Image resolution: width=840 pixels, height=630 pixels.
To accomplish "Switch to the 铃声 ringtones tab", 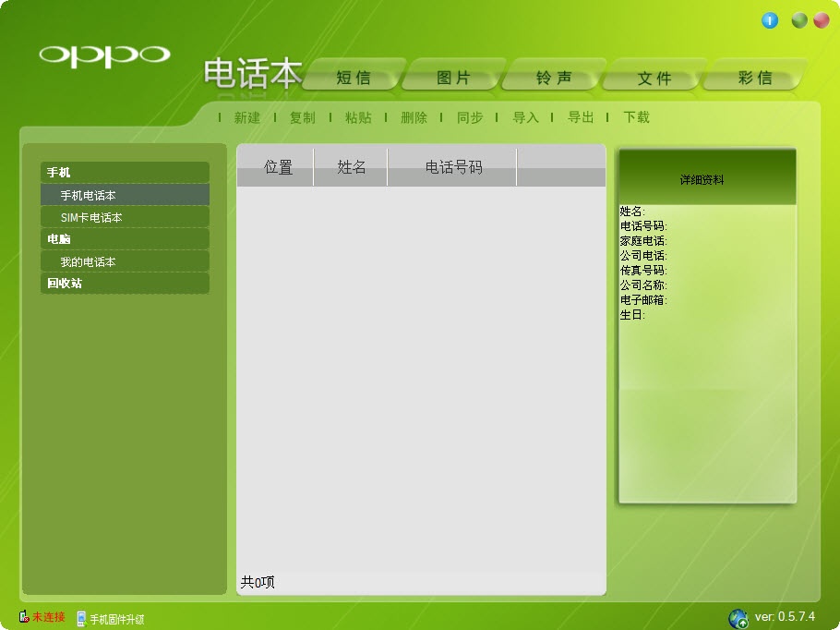I will tap(552, 78).
